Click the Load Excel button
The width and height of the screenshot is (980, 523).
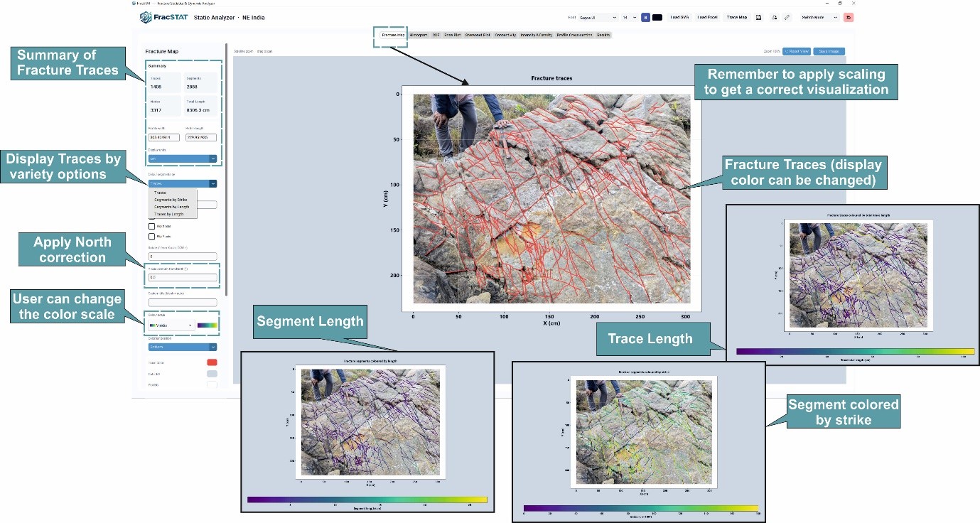coord(707,17)
